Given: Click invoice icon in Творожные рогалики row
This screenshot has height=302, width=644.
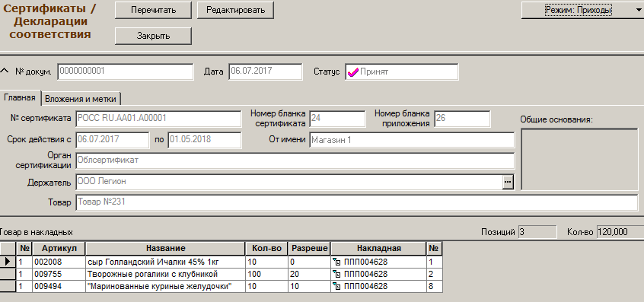Looking at the screenshot, I should tap(336, 274).
